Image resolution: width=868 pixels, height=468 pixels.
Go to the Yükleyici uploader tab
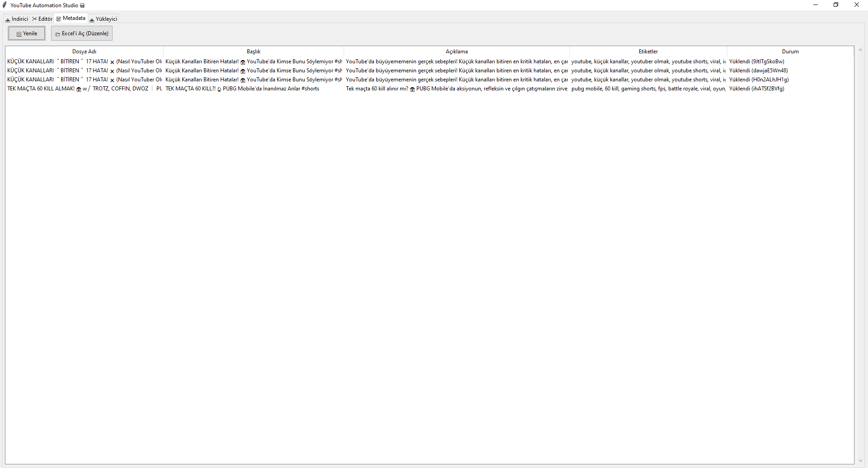click(x=104, y=19)
